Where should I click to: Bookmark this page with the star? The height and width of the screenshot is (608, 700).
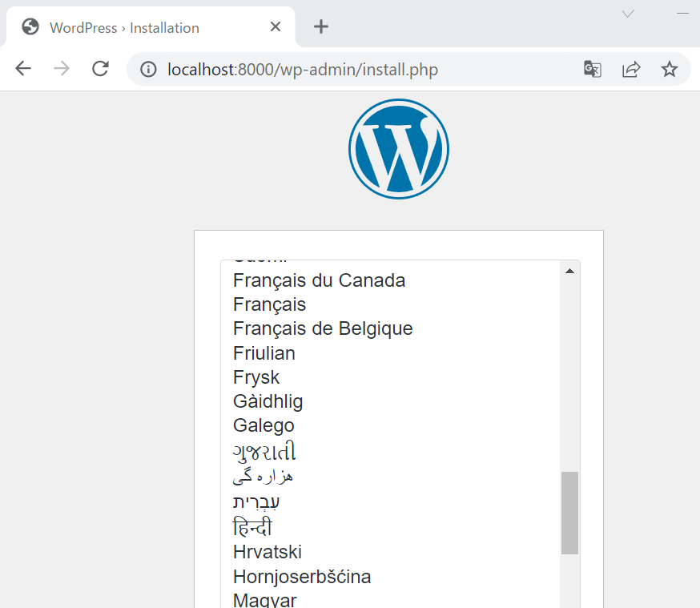pyautogui.click(x=670, y=69)
